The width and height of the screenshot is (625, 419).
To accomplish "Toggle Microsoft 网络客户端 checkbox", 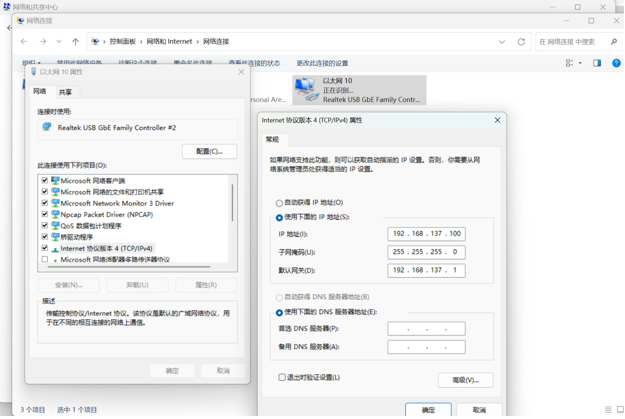I will pos(45,180).
